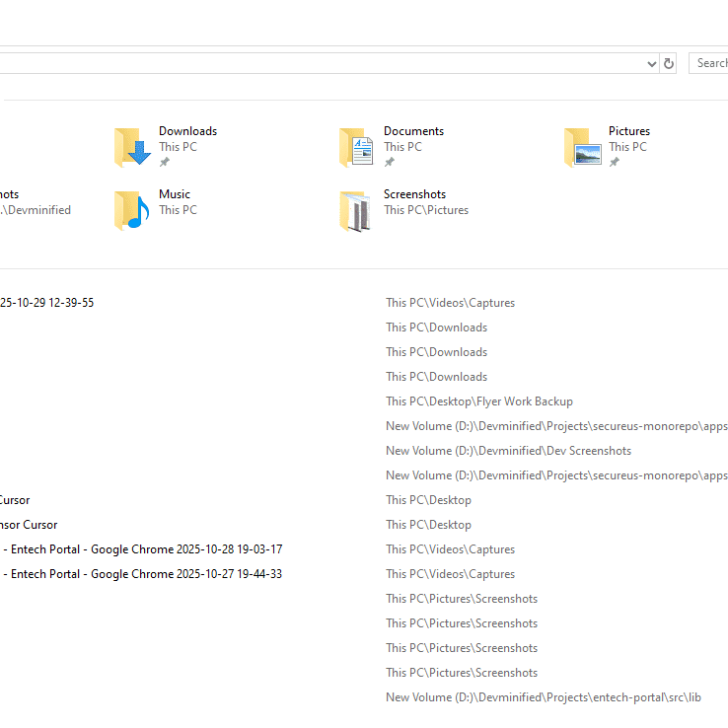728x728 pixels.
Task: Click the '.\Devminified' folder location text
Action: coord(36,210)
